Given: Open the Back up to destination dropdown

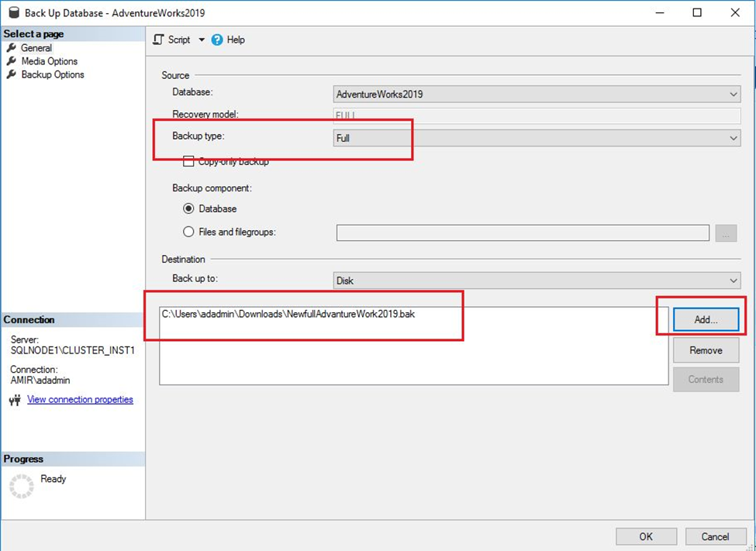Looking at the screenshot, I should click(733, 279).
